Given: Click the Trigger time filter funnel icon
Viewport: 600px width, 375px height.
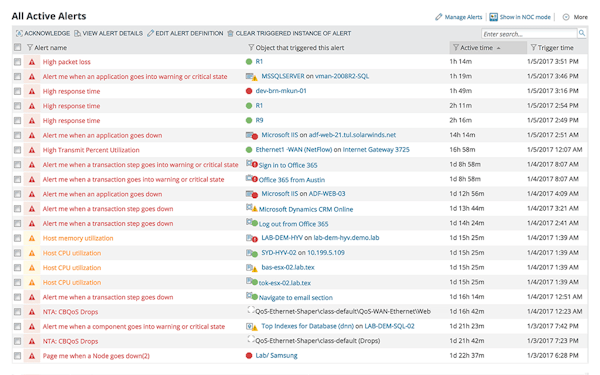Looking at the screenshot, I should coord(533,48).
